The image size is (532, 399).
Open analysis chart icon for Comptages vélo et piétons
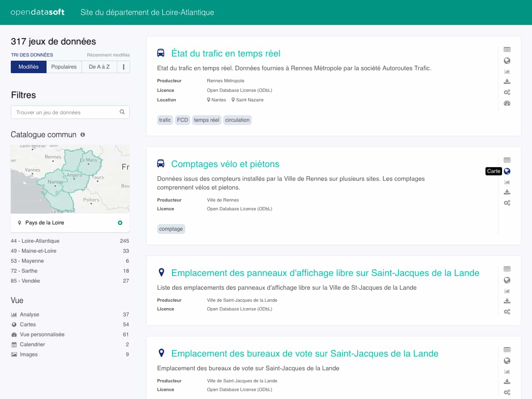click(507, 182)
